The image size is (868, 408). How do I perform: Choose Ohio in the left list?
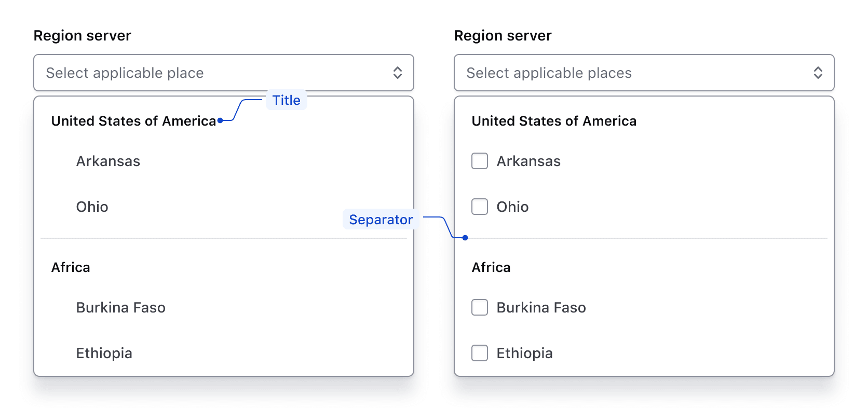92,207
